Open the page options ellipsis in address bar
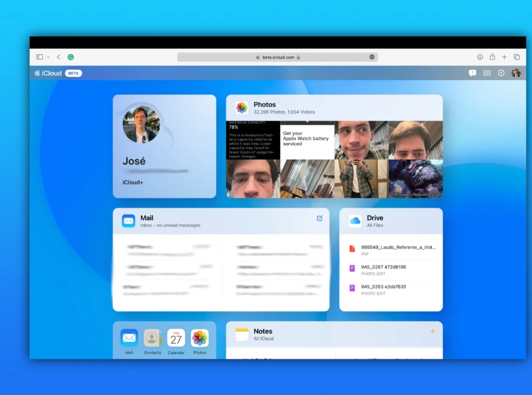Screen dimensions: 532x395 (372, 57)
